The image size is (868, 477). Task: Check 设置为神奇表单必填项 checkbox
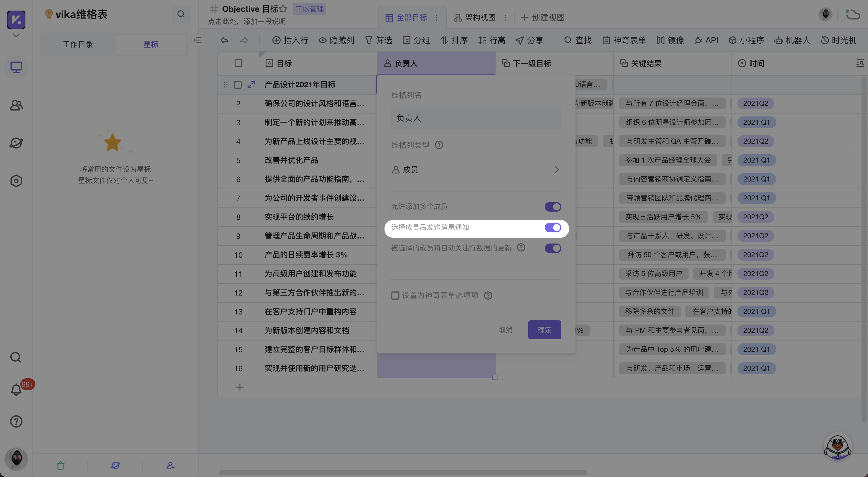395,296
